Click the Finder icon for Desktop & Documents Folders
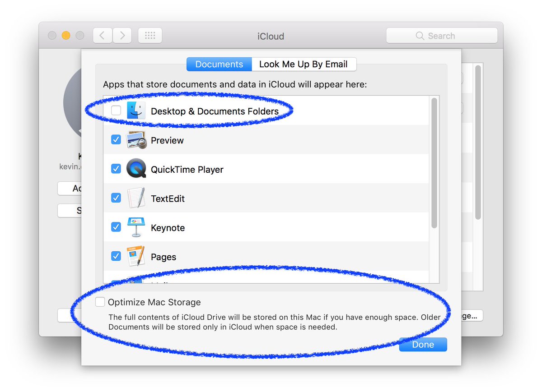Image resolution: width=542 pixels, height=392 pixels. [x=136, y=111]
